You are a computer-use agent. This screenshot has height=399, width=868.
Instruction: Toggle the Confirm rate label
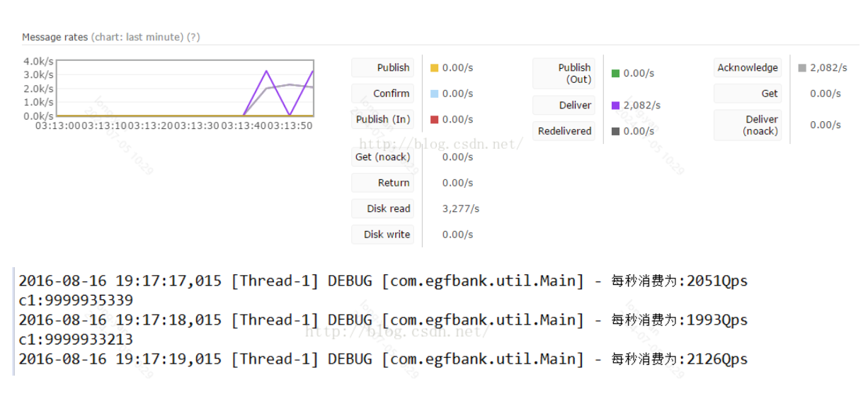tap(383, 94)
